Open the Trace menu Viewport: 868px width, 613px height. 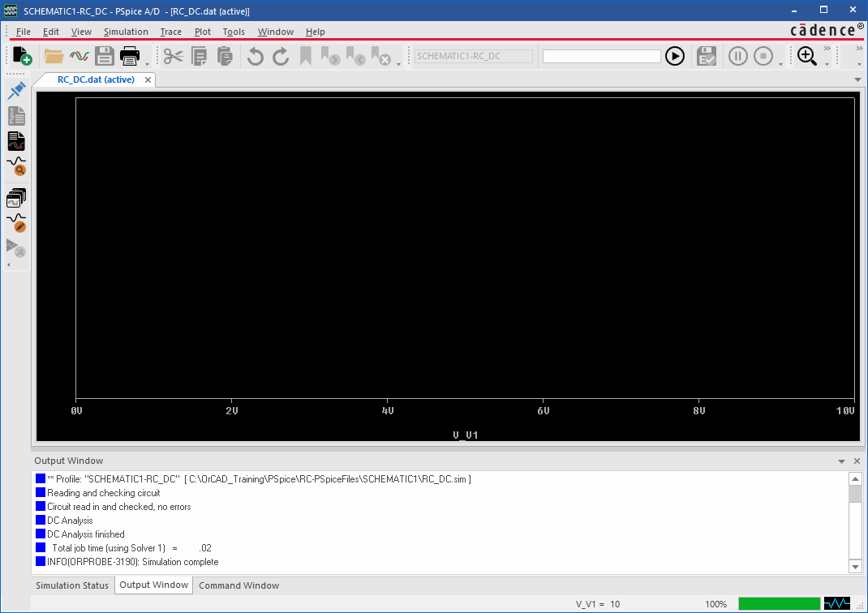(171, 32)
